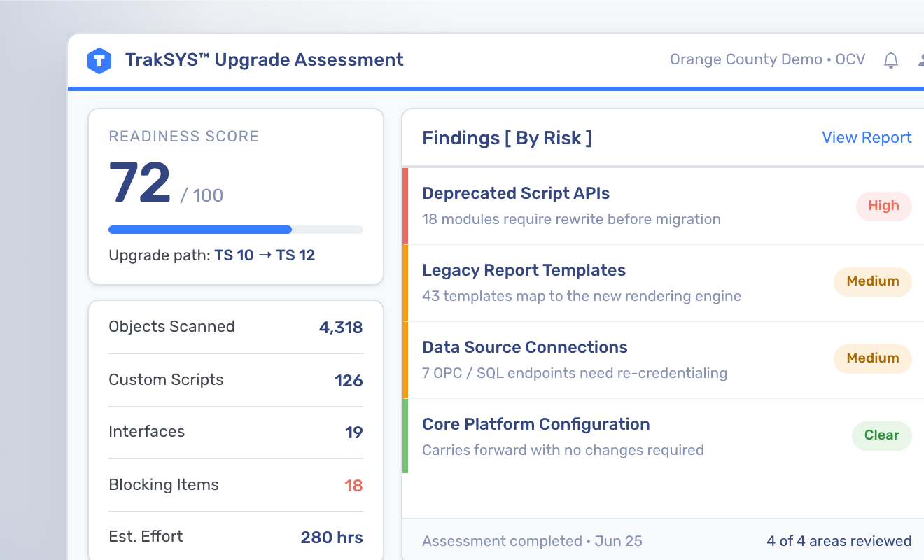Open the View Report link
The image size is (924, 560).
click(867, 137)
